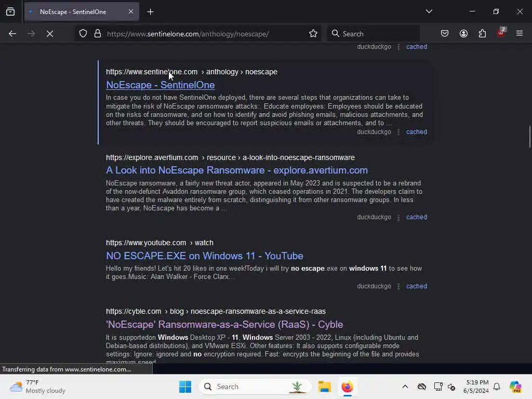Click the taskbar Search box
This screenshot has height=399, width=532.
(255, 387)
